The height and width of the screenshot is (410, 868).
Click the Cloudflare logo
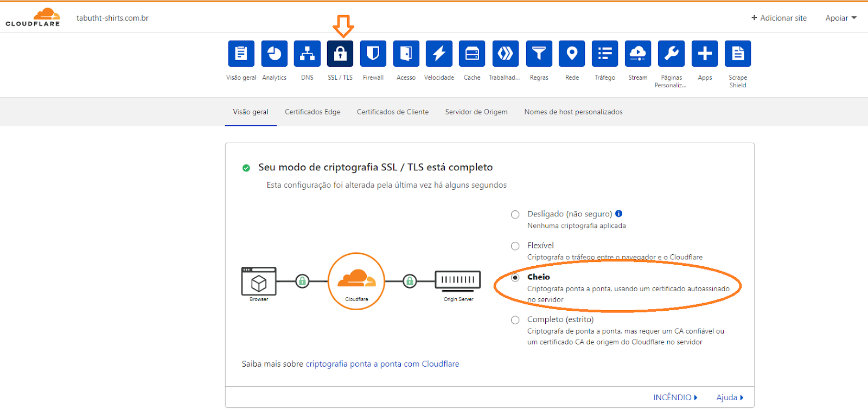pos(33,17)
